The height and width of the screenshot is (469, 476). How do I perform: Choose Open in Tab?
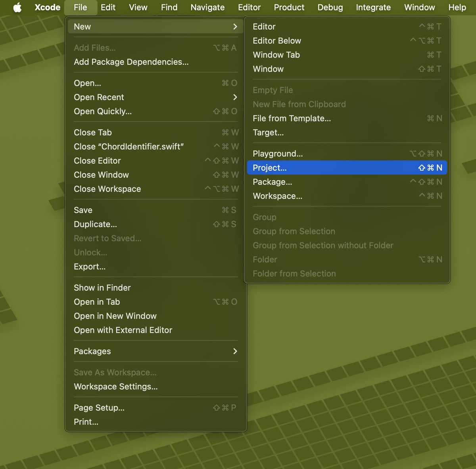[155, 302]
